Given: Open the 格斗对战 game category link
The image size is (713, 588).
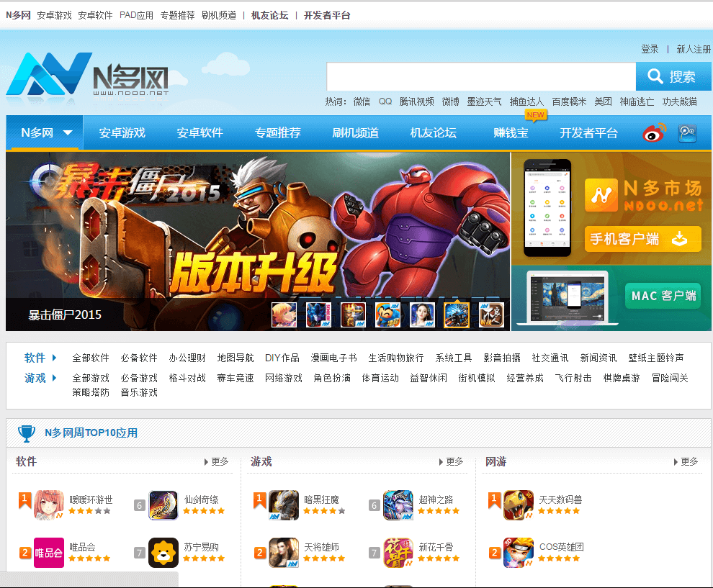Looking at the screenshot, I should 187,378.
